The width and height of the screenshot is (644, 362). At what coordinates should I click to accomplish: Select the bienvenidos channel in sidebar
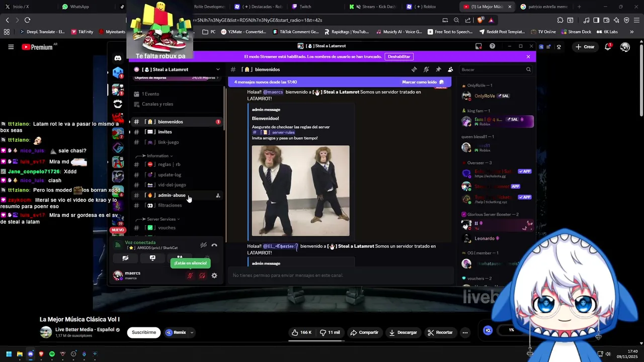[176, 122]
